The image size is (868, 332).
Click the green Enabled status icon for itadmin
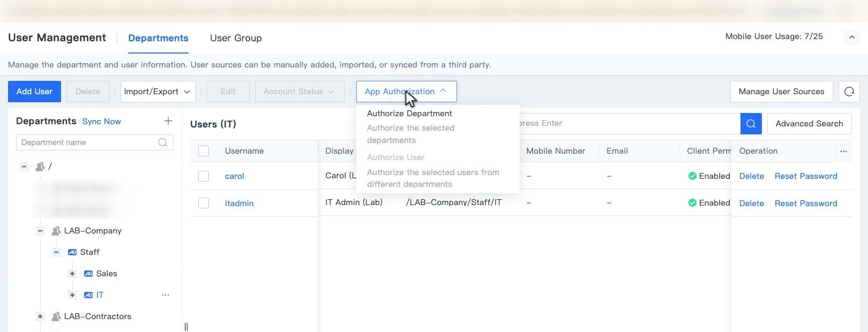692,203
